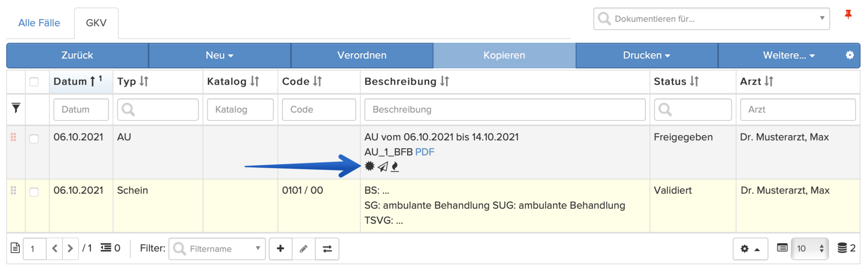Image resolution: width=868 pixels, height=268 pixels.
Task: Check the Schein row checkbox
Action: coord(34,192)
